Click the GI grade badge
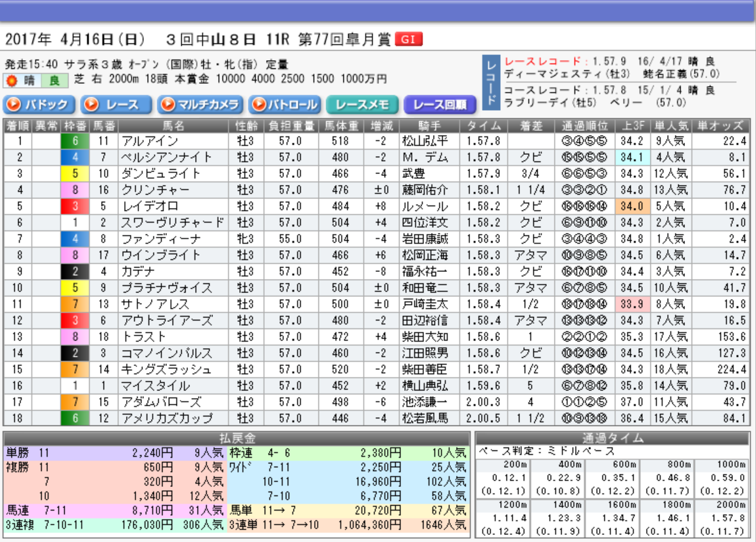Image resolution: width=756 pixels, height=542 pixels. click(x=408, y=39)
